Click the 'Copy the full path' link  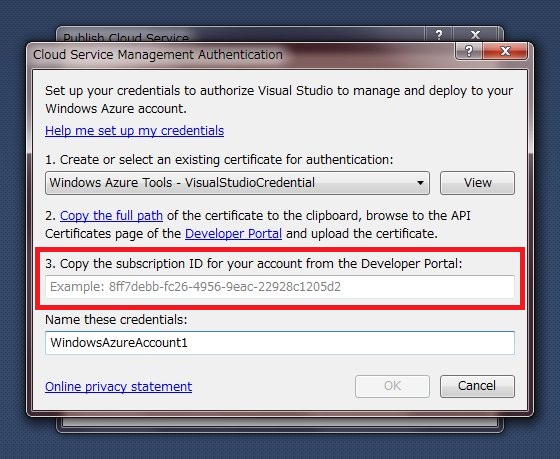pyautogui.click(x=111, y=215)
